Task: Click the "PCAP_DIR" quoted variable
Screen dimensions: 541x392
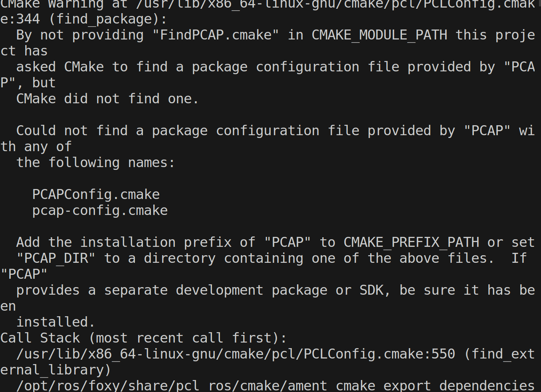Action: click(56, 258)
